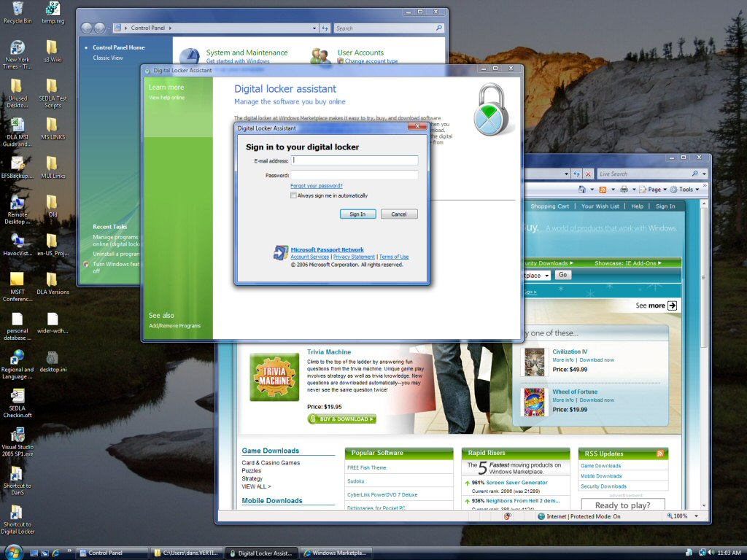Click the Windows Start orb
The height and width of the screenshot is (560, 747).
click(x=13, y=553)
